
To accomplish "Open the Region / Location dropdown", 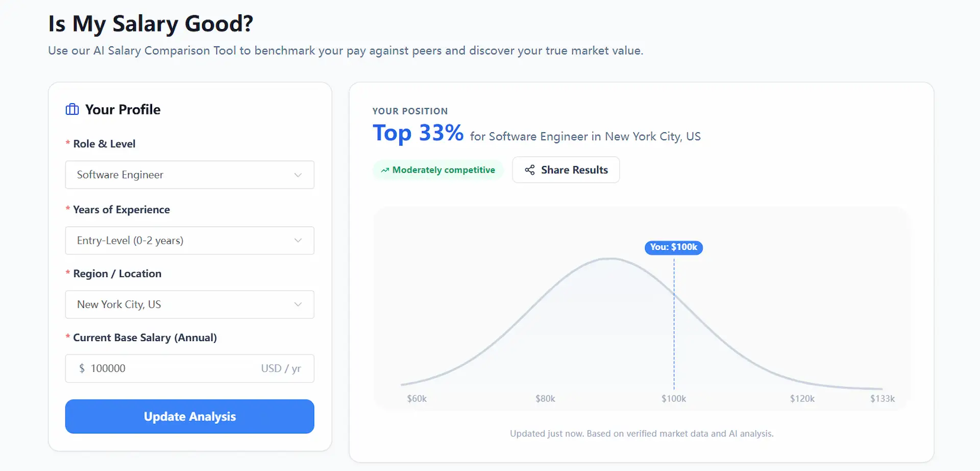I will [189, 304].
